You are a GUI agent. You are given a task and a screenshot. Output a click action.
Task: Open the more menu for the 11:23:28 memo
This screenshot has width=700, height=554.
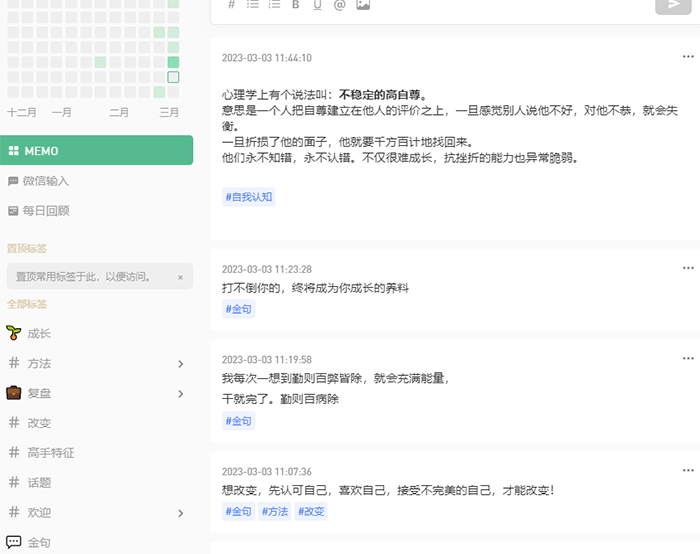pos(687,268)
